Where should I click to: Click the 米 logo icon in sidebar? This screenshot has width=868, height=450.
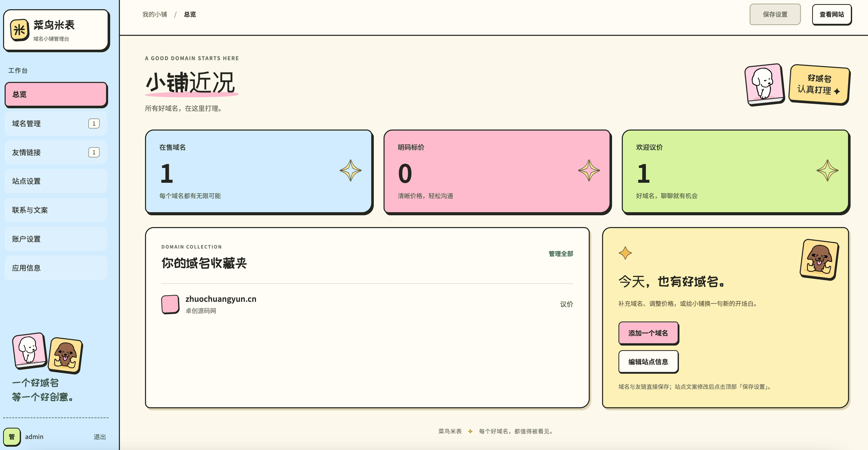(x=19, y=30)
